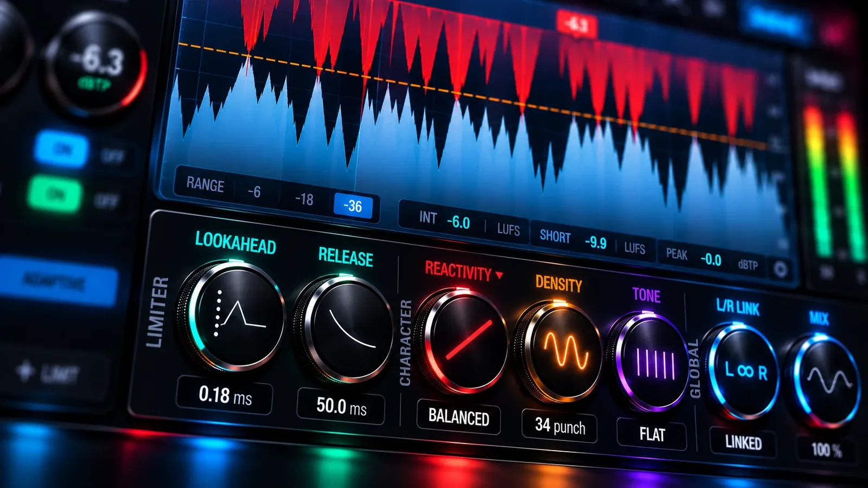Click the 0.18 ms lookahead value field

pos(225,395)
